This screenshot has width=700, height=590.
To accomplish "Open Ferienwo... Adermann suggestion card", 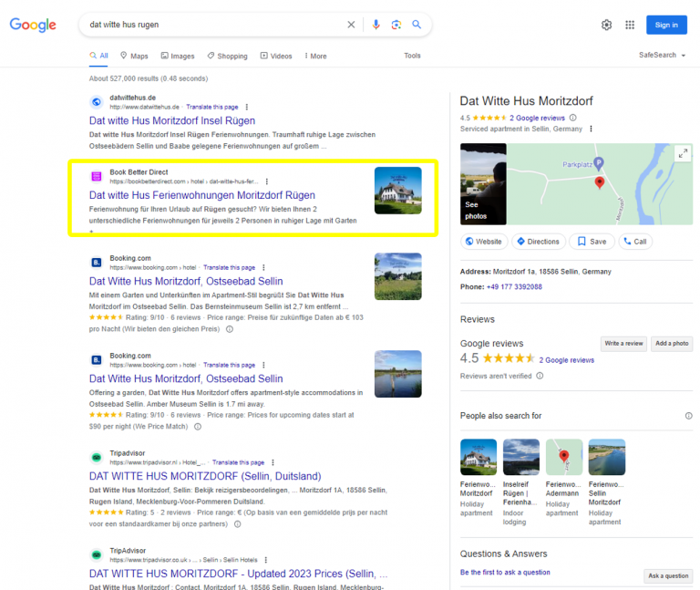I will (564, 478).
